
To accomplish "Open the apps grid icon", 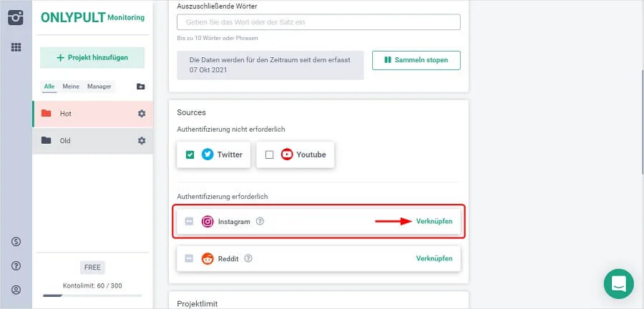I will 16,47.
